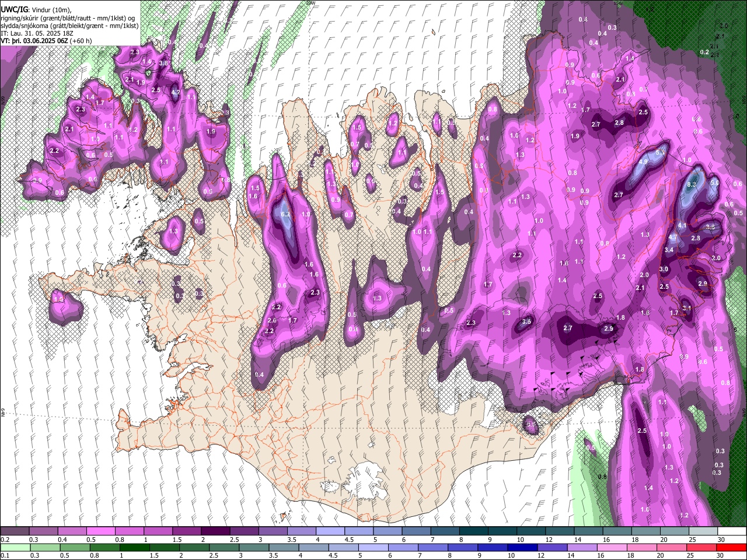Pick the magenta swatch between 0.5 and 0.8, upper row

100,531
